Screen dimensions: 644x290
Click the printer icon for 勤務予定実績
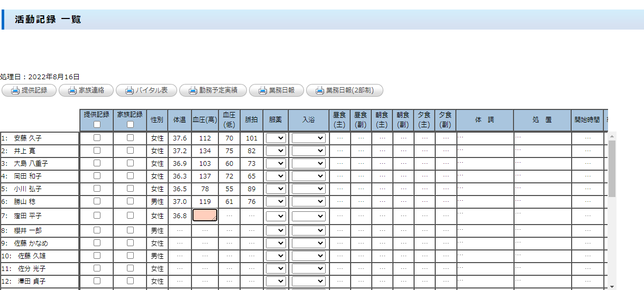(x=192, y=90)
